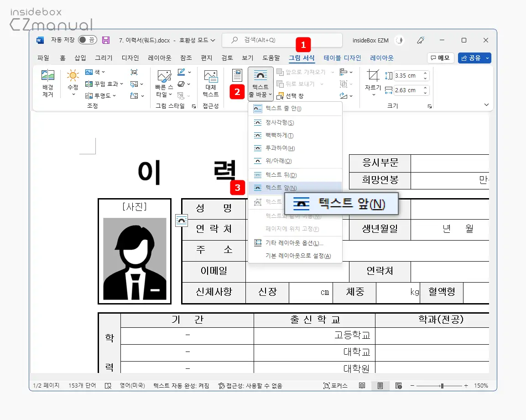Click the layout options icon beside the photo

point(182,220)
